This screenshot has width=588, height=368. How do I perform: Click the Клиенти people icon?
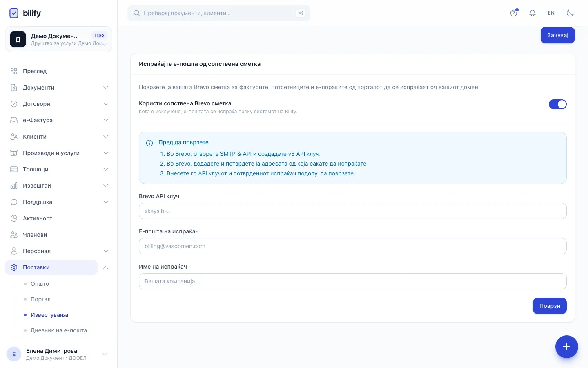click(14, 137)
